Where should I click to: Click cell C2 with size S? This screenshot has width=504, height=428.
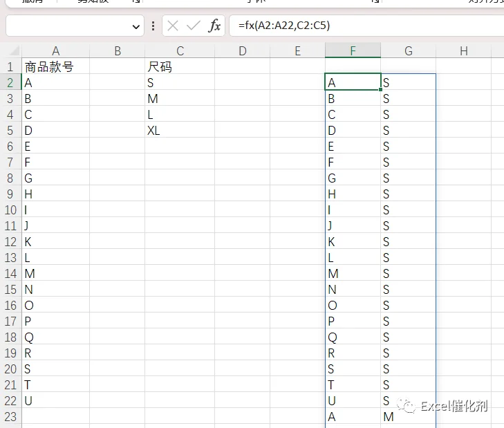click(180, 83)
